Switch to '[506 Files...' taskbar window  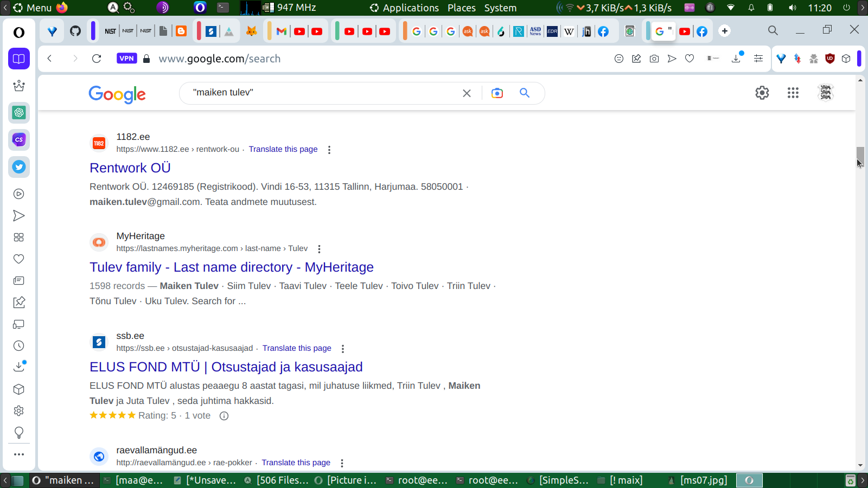click(x=277, y=480)
